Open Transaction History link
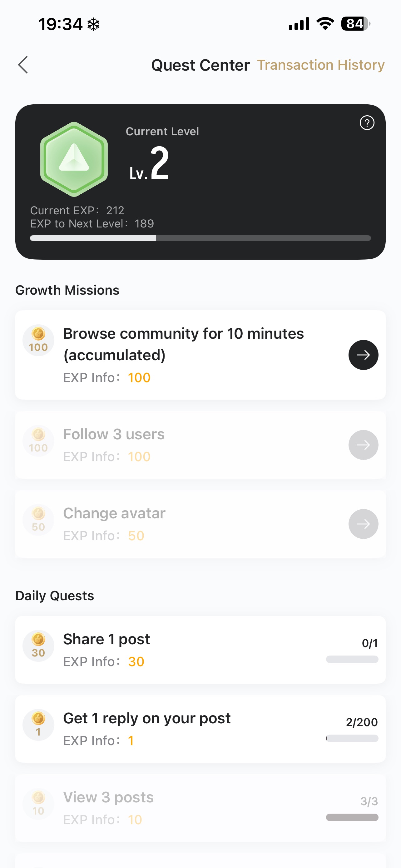Image resolution: width=401 pixels, height=868 pixels. 320,65
